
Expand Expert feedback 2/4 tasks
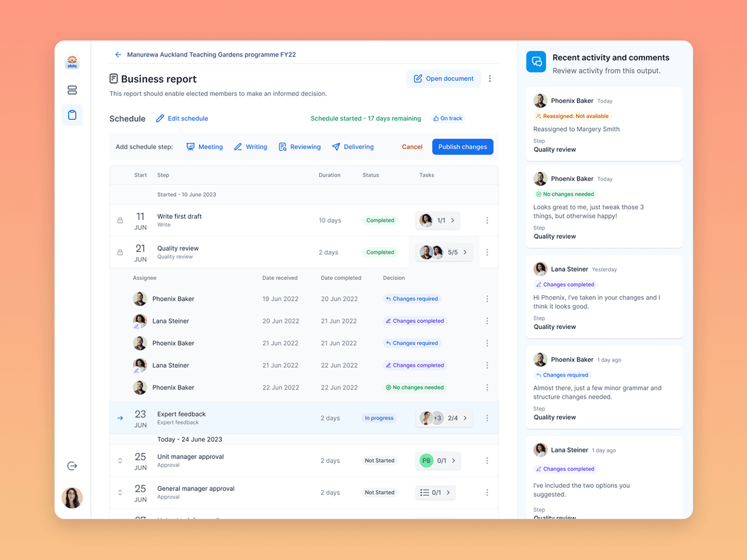[x=444, y=418]
